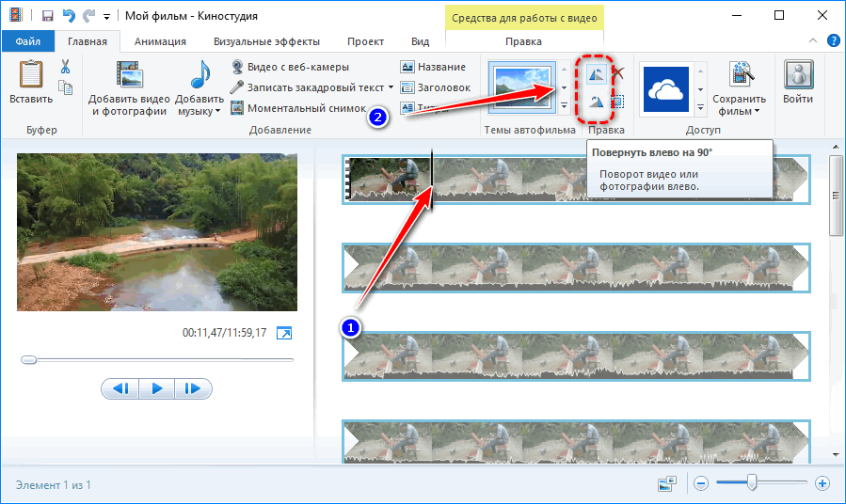
Task: Click the Cut scissors icon
Action: point(65,67)
